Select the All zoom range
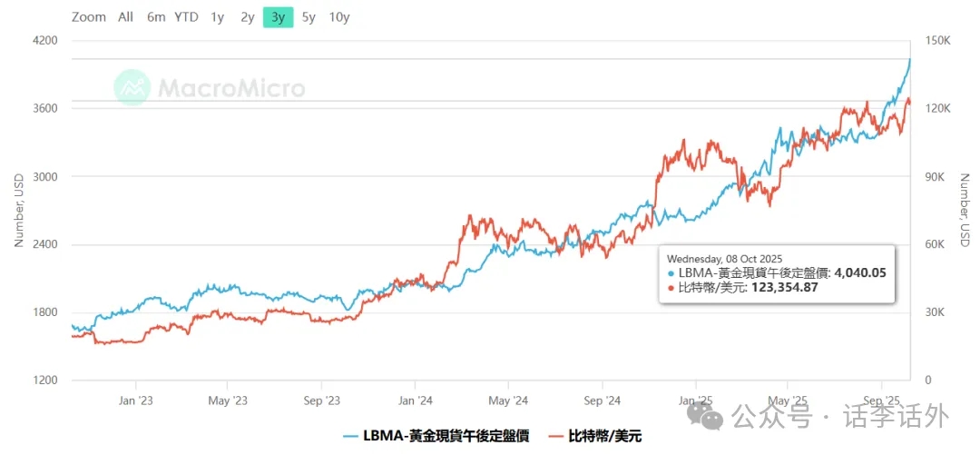Screen dimensions: 980x455 point(125,17)
